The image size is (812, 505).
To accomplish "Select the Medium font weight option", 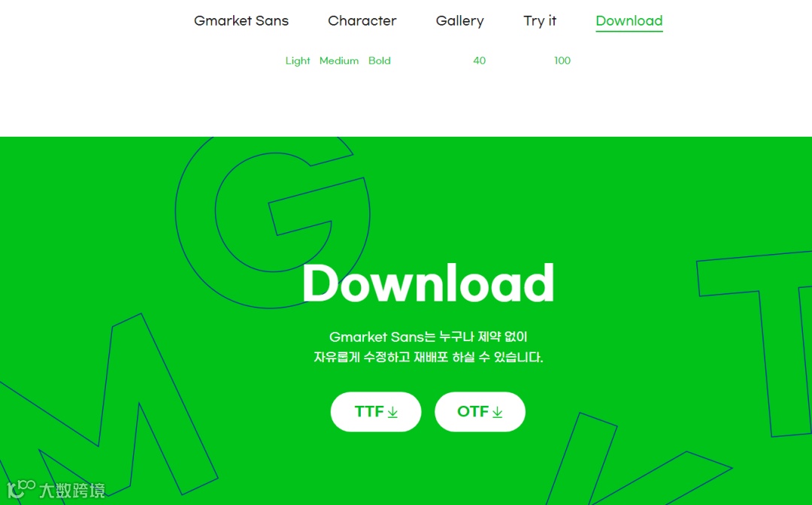I will (x=338, y=61).
